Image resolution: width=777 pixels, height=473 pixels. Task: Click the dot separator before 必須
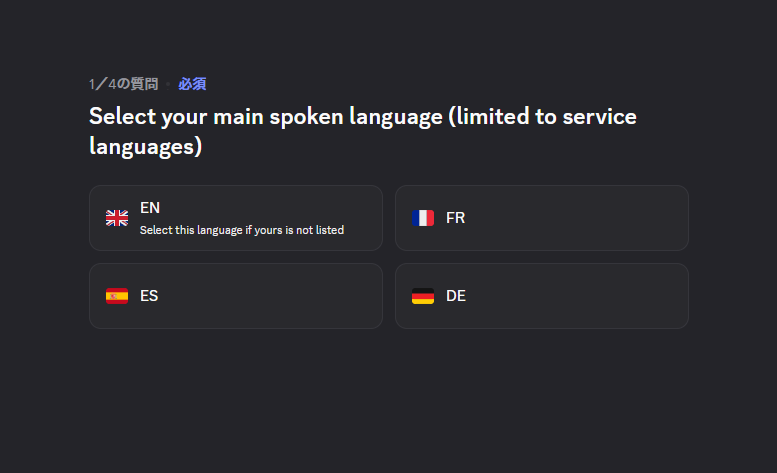(168, 85)
